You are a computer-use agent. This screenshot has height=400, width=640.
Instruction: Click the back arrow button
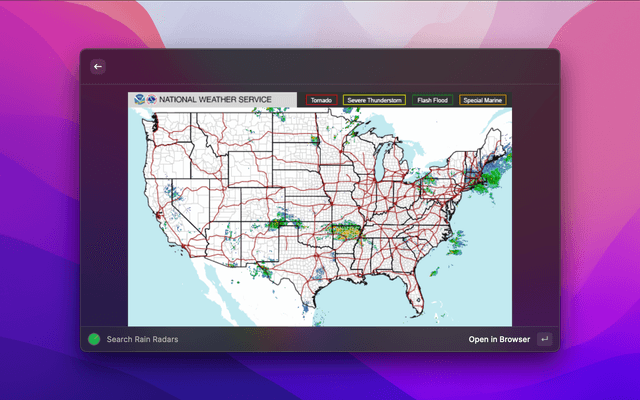point(98,67)
